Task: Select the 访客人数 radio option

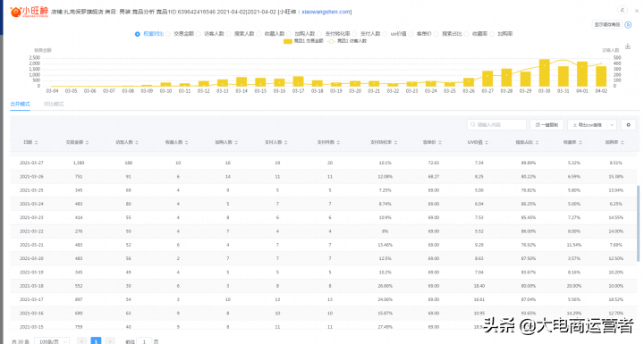Action: pos(199,34)
